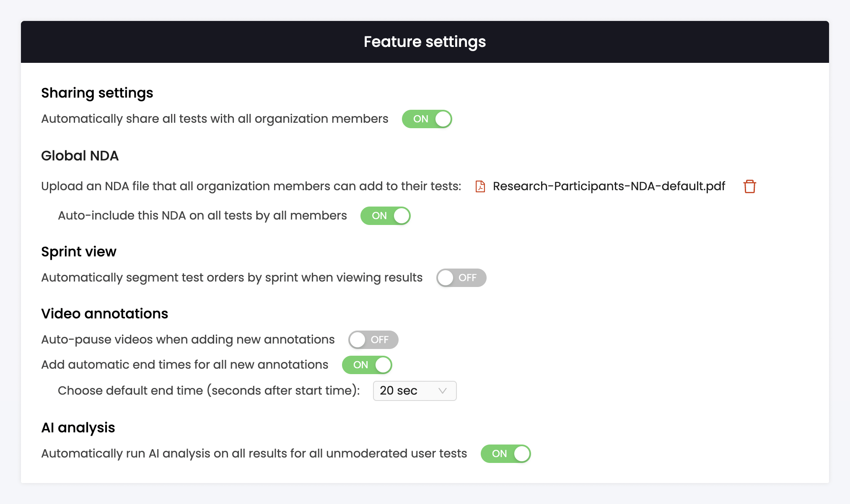This screenshot has height=504, width=850.
Task: Toggle automatic end times for new annotations
Action: tap(367, 365)
